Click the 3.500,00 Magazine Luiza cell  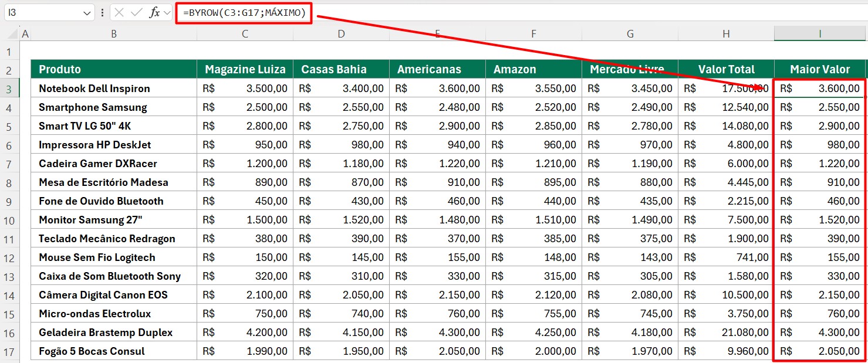tap(245, 89)
